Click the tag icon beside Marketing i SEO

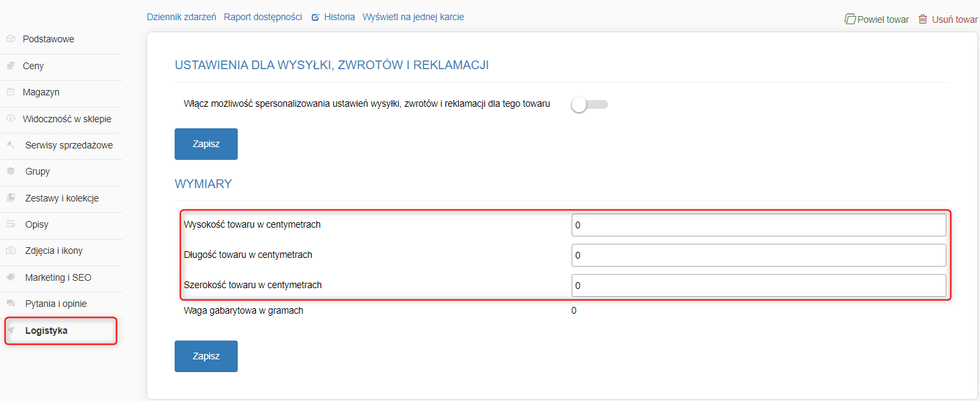tap(11, 277)
